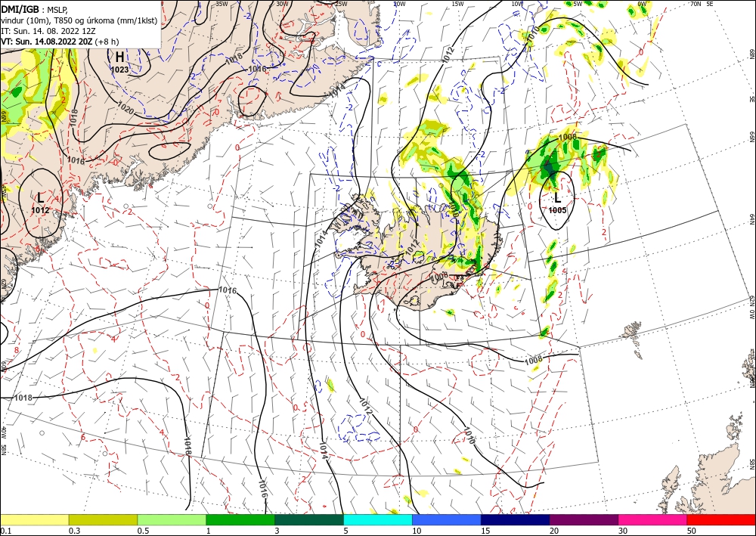This screenshot has width=756, height=536.
Task: Choose the navy 15–20 mm legend swatch
Action: click(516, 519)
